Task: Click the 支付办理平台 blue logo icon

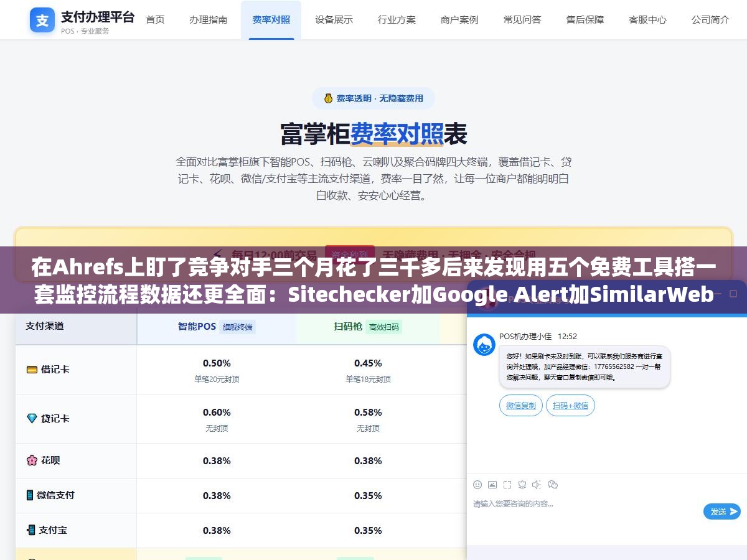Action: click(x=42, y=20)
